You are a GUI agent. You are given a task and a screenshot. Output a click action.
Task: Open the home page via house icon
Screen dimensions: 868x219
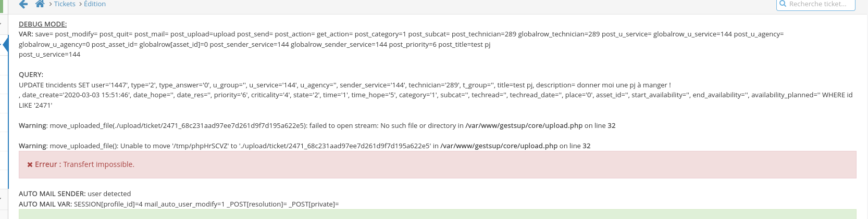[40, 4]
